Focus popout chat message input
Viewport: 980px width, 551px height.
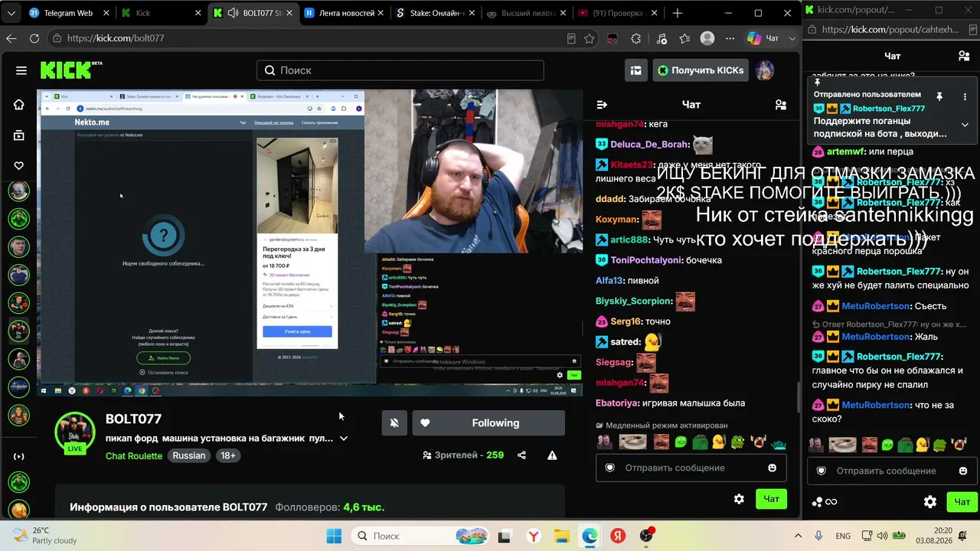click(892, 471)
